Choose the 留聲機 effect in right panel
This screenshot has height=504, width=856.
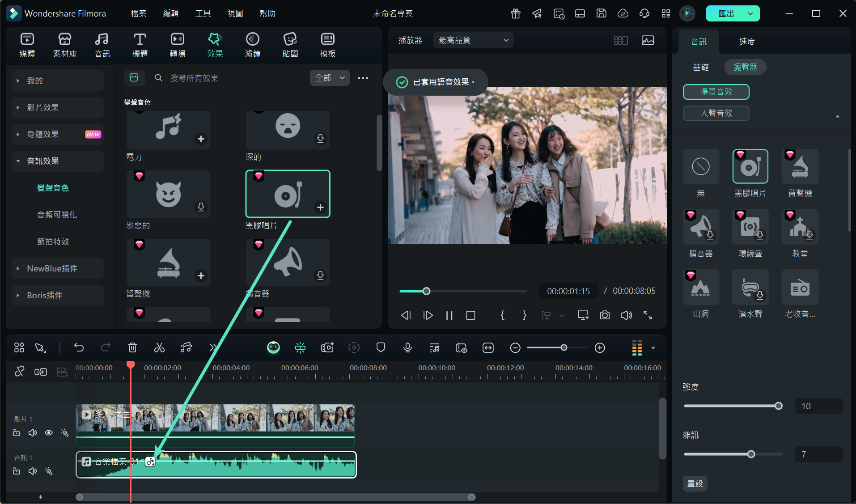click(800, 166)
